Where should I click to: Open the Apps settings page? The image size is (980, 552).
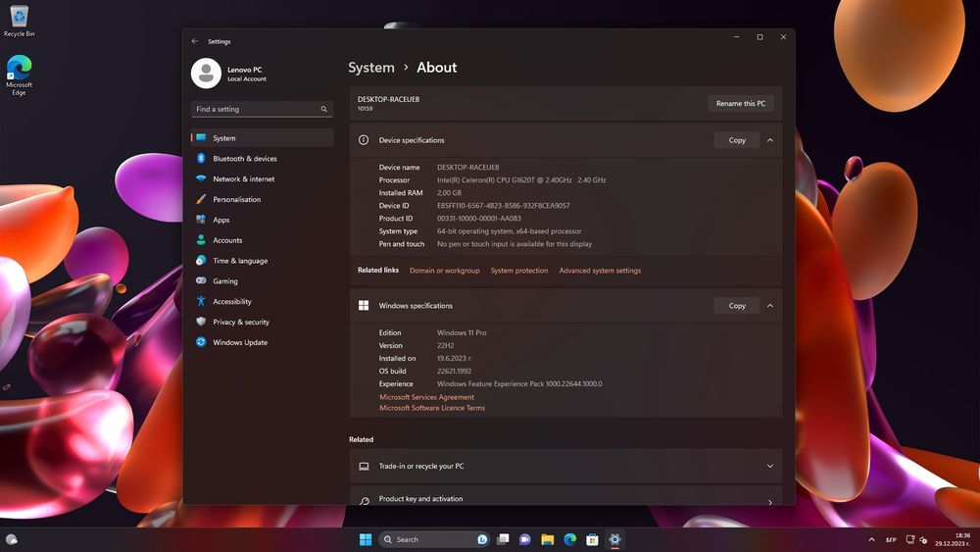pyautogui.click(x=262, y=220)
